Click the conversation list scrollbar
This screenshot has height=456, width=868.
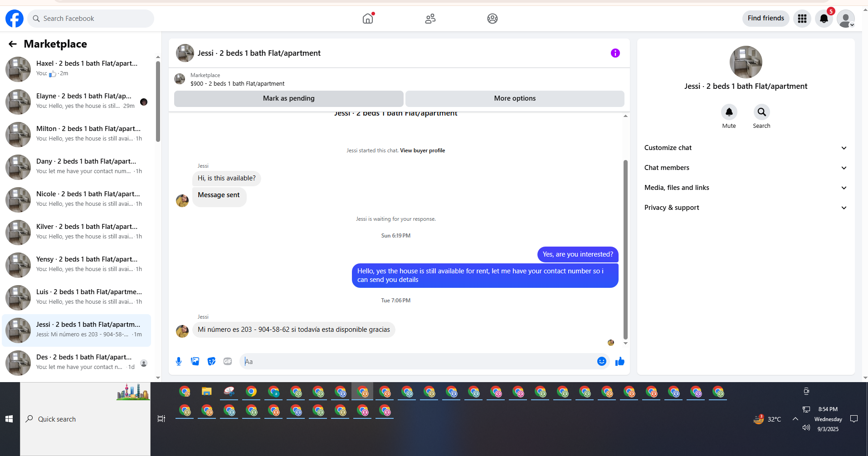(158, 101)
